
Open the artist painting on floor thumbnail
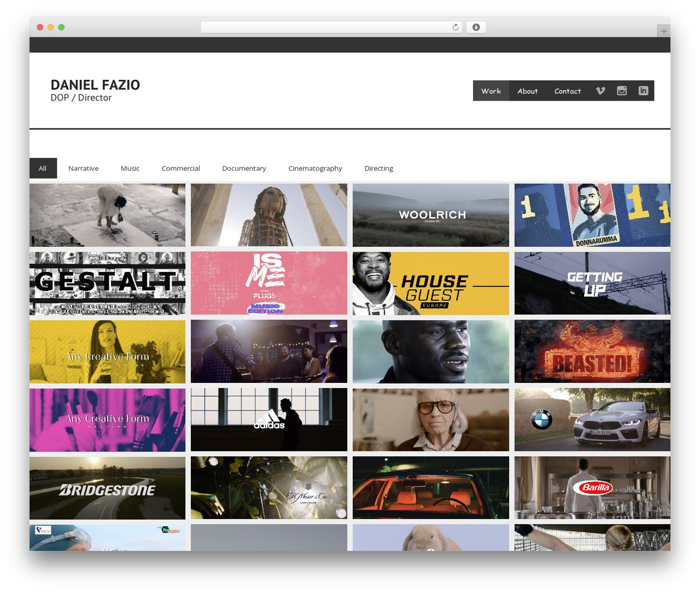(108, 215)
